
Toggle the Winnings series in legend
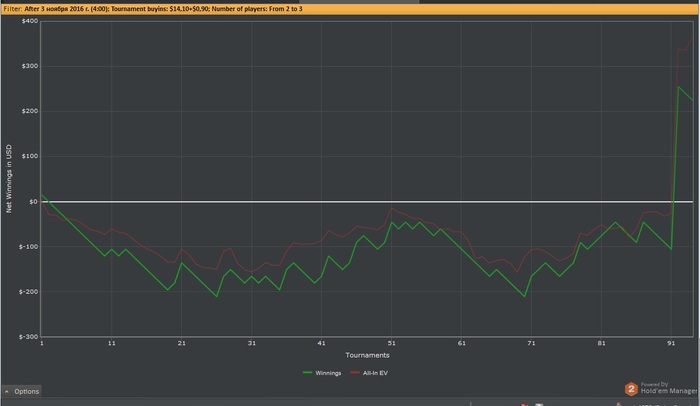pos(322,373)
